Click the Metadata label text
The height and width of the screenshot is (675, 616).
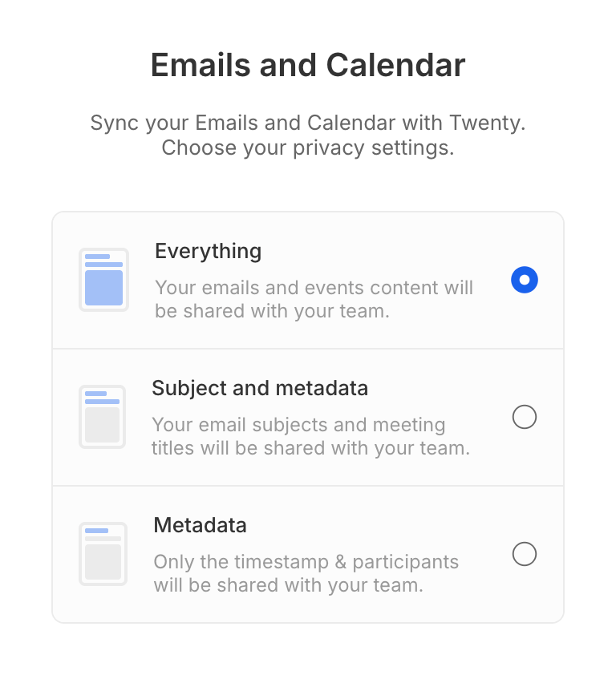pos(199,525)
